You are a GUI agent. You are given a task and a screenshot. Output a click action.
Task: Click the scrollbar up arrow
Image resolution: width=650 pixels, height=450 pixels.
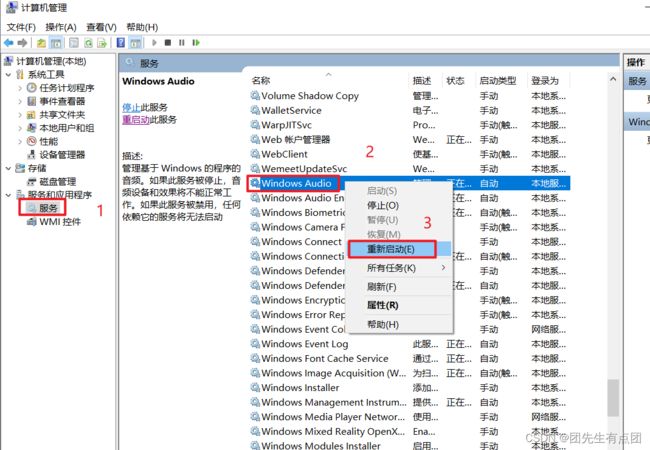614,80
